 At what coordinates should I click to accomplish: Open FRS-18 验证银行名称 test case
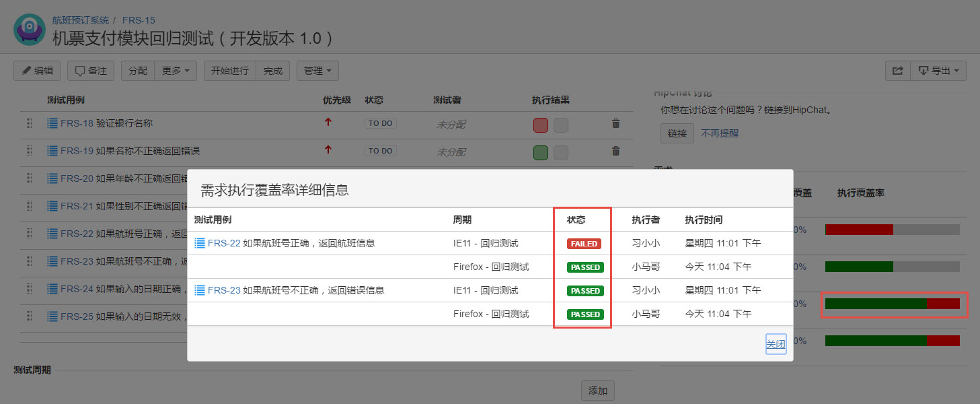(106, 123)
